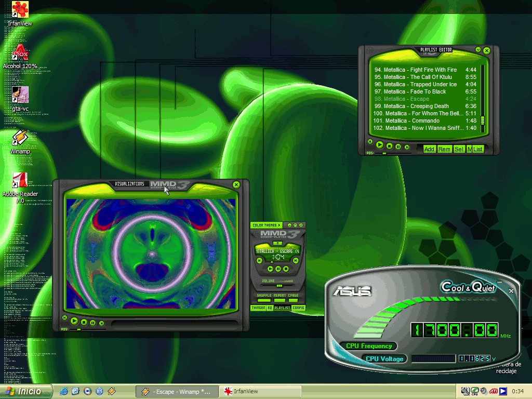The image size is (532, 399).
Task: Open the Inicio start menu
Action: coord(26,391)
